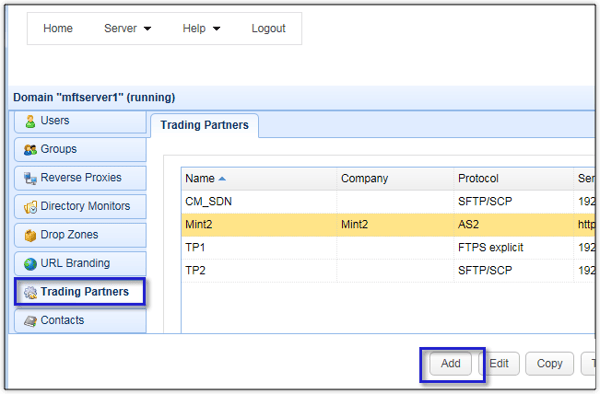The width and height of the screenshot is (600, 394).
Task: Open the Help menu dropdown arrow
Action: tap(217, 29)
